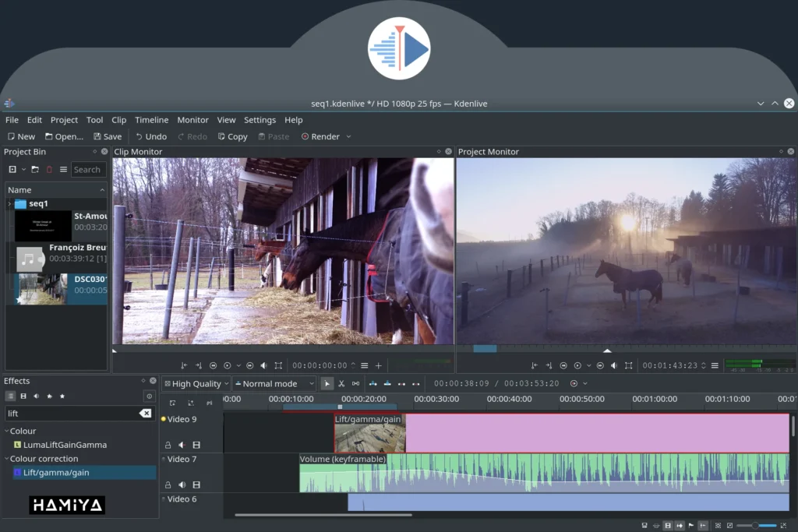Click the timeline zoom slider
798x532 pixels.
[756, 526]
